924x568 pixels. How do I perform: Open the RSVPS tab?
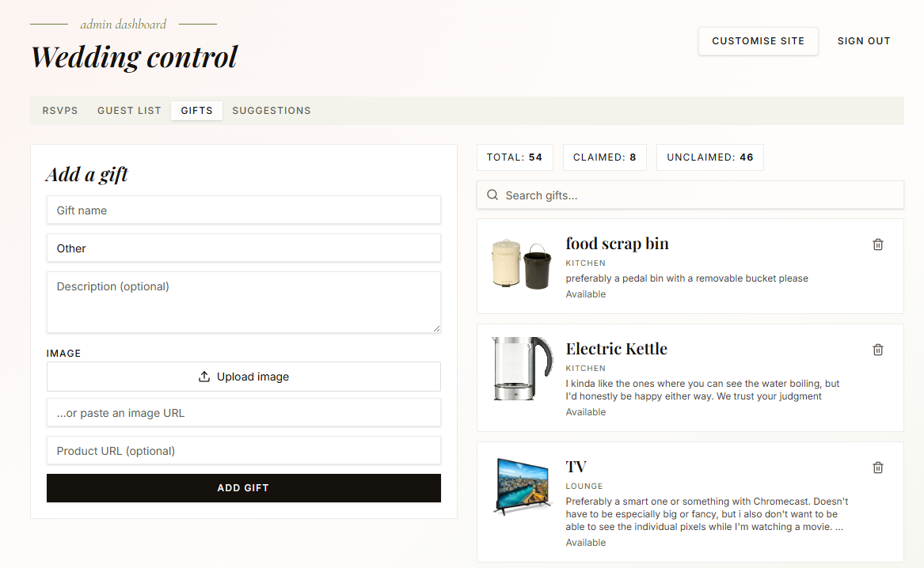coord(60,111)
